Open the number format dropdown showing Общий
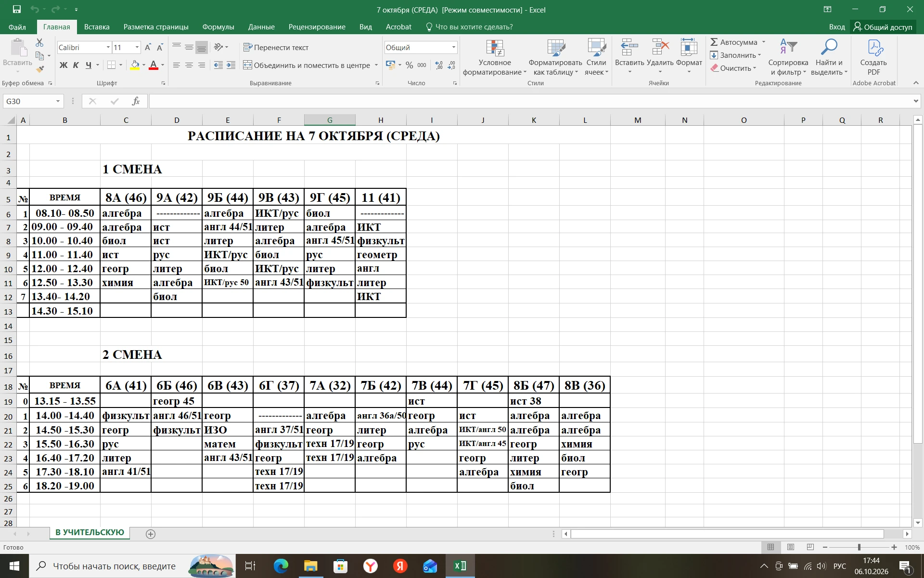 coord(453,47)
